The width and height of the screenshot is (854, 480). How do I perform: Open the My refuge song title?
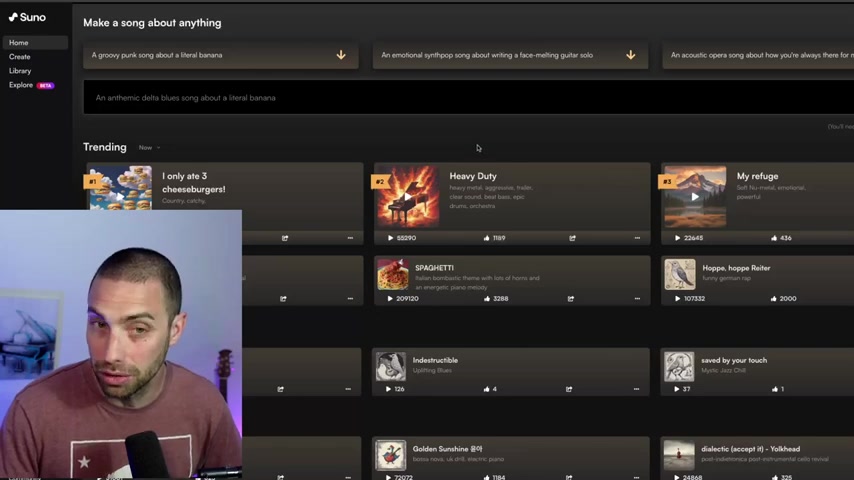click(758, 176)
